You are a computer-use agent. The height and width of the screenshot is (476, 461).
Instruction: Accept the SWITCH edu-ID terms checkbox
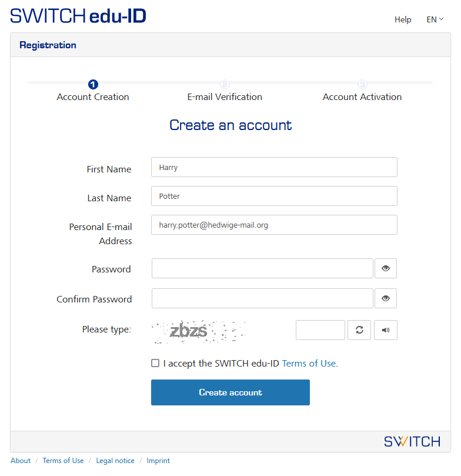pos(155,363)
